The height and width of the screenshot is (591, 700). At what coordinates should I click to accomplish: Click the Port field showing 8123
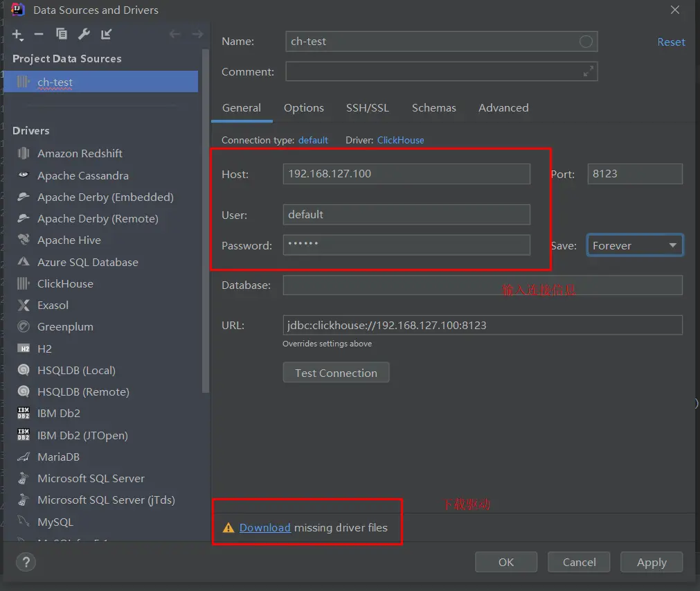tap(635, 174)
